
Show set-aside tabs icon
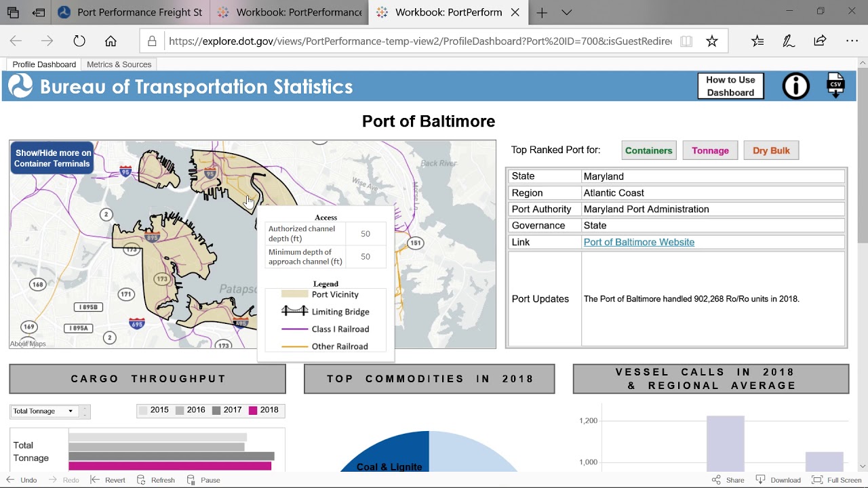(x=13, y=12)
